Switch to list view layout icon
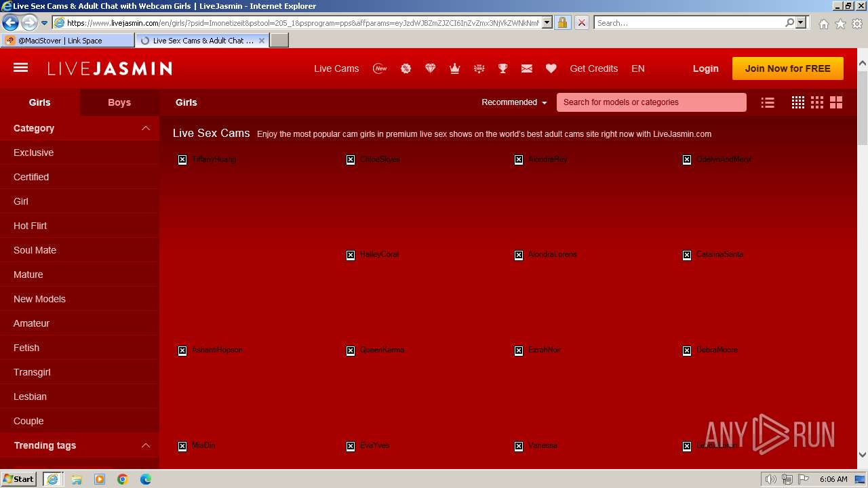The width and height of the screenshot is (868, 488). (768, 102)
